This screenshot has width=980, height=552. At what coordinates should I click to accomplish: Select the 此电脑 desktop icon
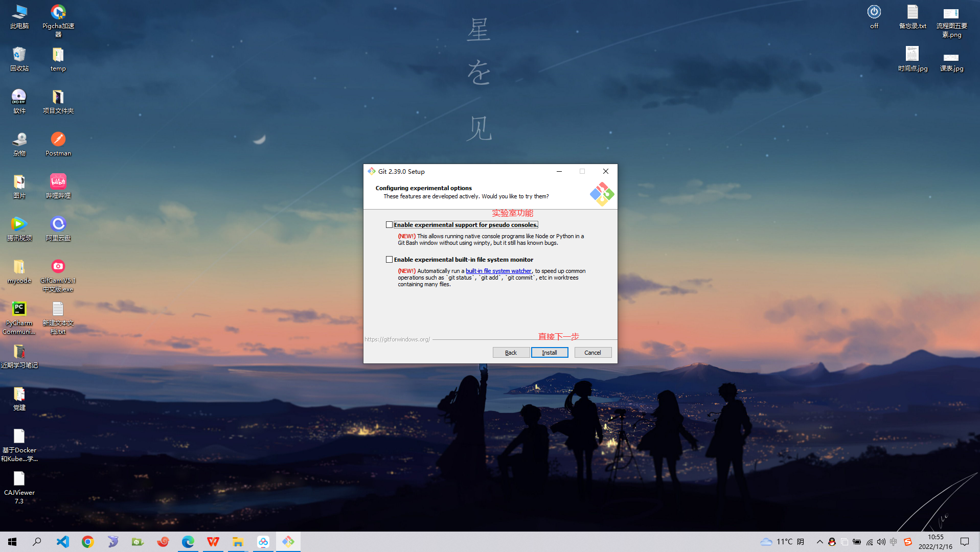pos(19,17)
